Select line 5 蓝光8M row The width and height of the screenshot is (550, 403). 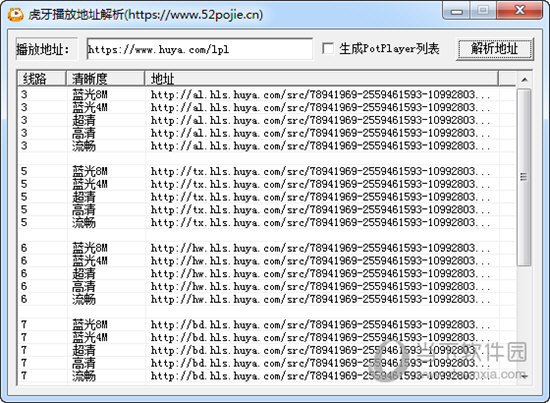tap(267, 171)
